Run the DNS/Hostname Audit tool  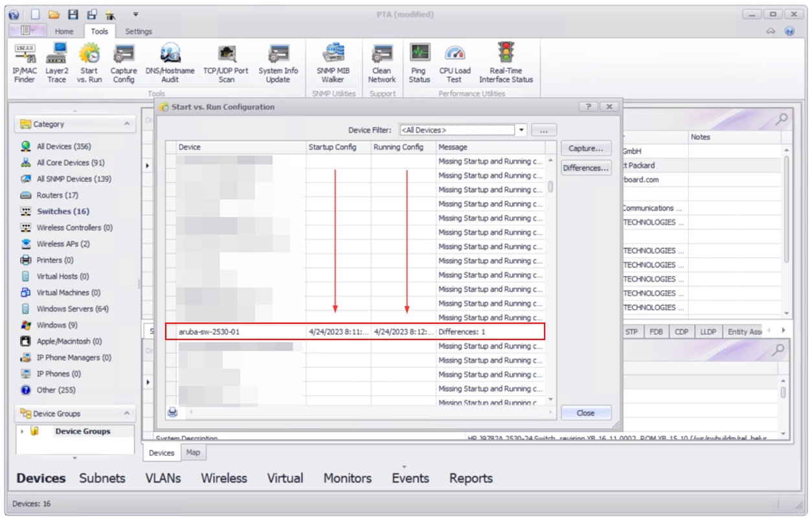170,62
